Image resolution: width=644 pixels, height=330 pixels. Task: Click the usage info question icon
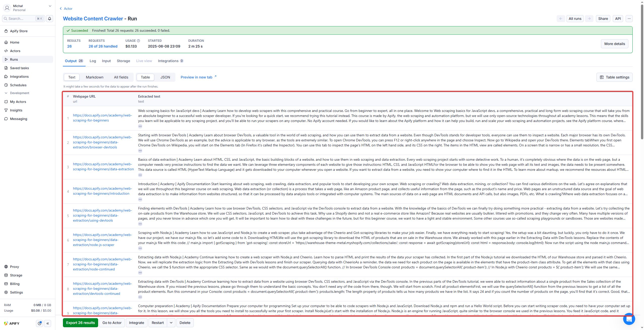tap(138, 41)
